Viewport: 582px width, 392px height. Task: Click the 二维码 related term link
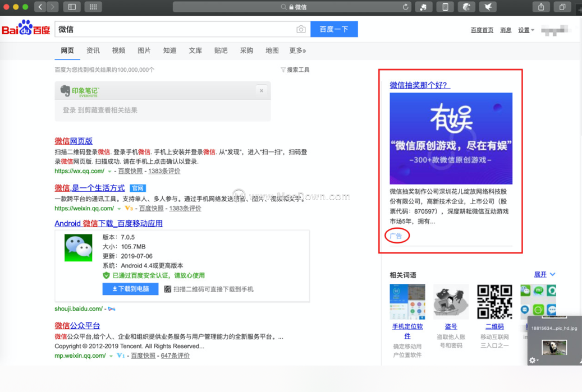point(495,326)
